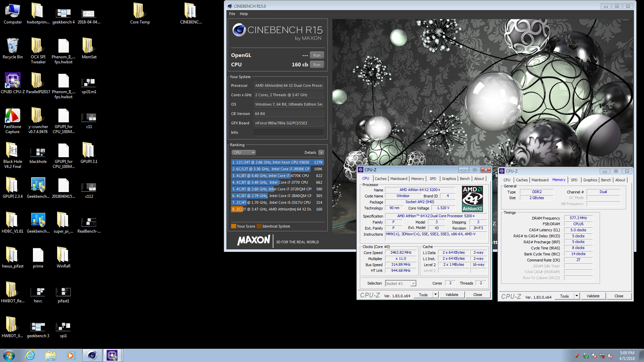Open the Computer desktop icon
The width and height of the screenshot is (644, 362).
click(x=13, y=14)
